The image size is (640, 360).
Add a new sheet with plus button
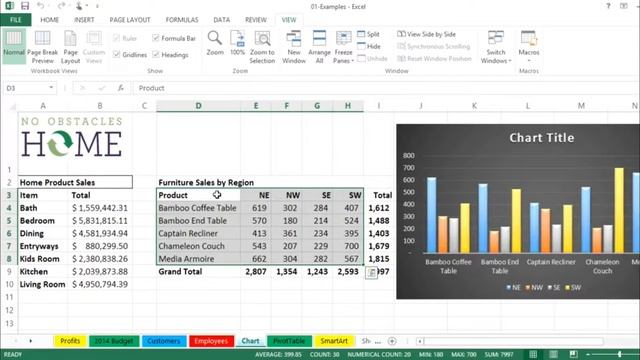(392, 341)
